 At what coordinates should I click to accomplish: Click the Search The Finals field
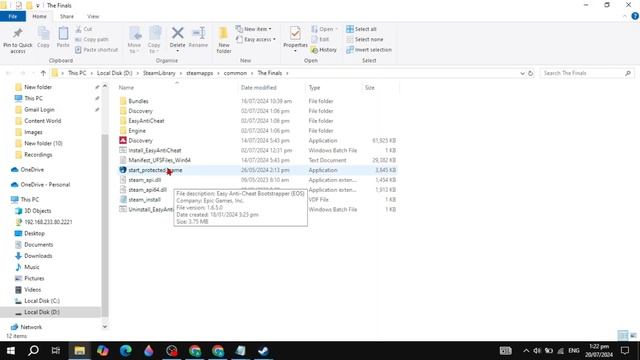click(587, 73)
